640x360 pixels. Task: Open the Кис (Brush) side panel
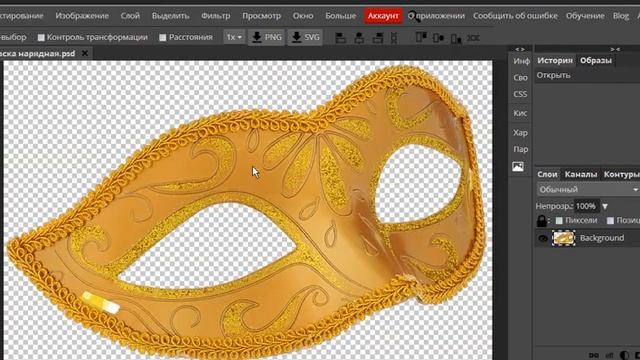(520, 113)
